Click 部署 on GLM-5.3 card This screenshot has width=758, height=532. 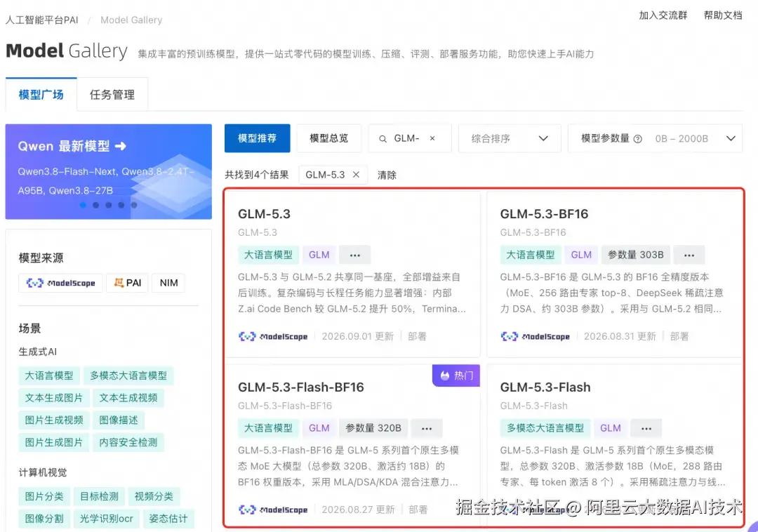(x=417, y=336)
